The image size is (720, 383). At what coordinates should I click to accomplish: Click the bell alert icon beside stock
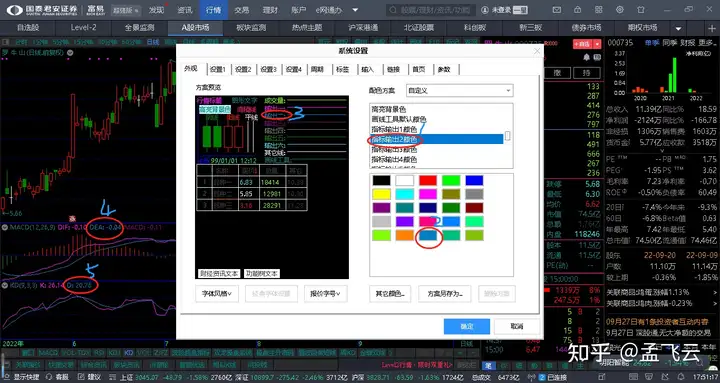587,57
